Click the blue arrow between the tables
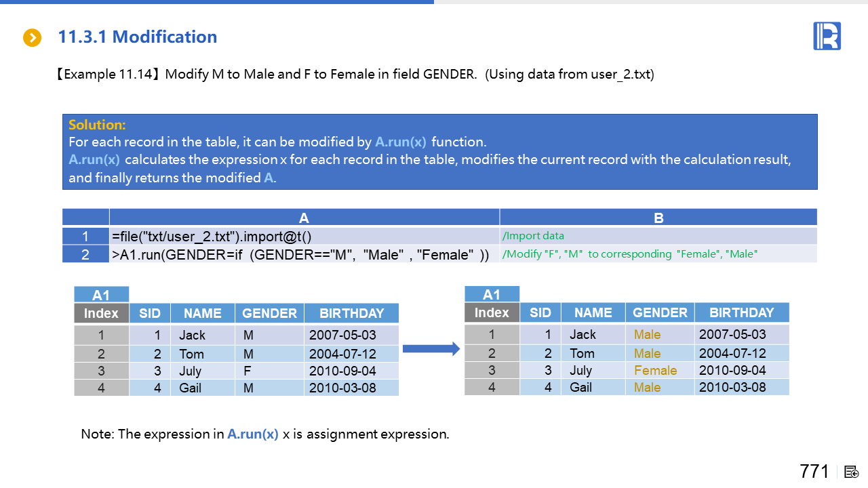The width and height of the screenshot is (868, 488). 431,349
